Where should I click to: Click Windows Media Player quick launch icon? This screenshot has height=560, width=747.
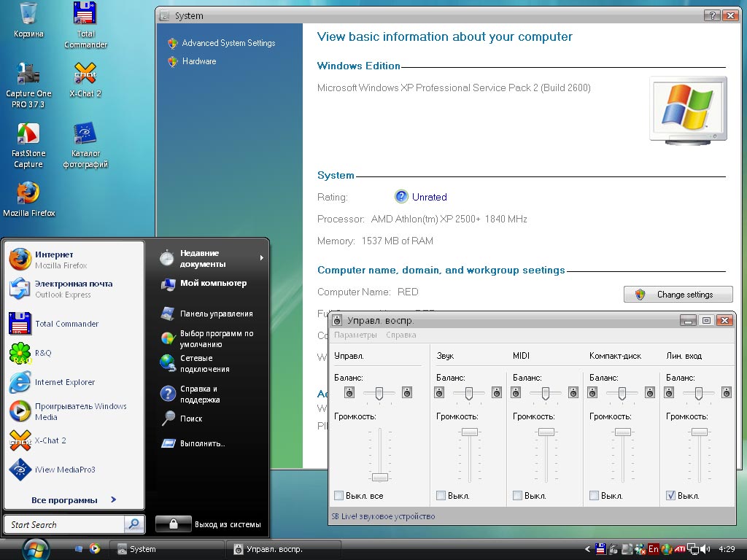(95, 548)
